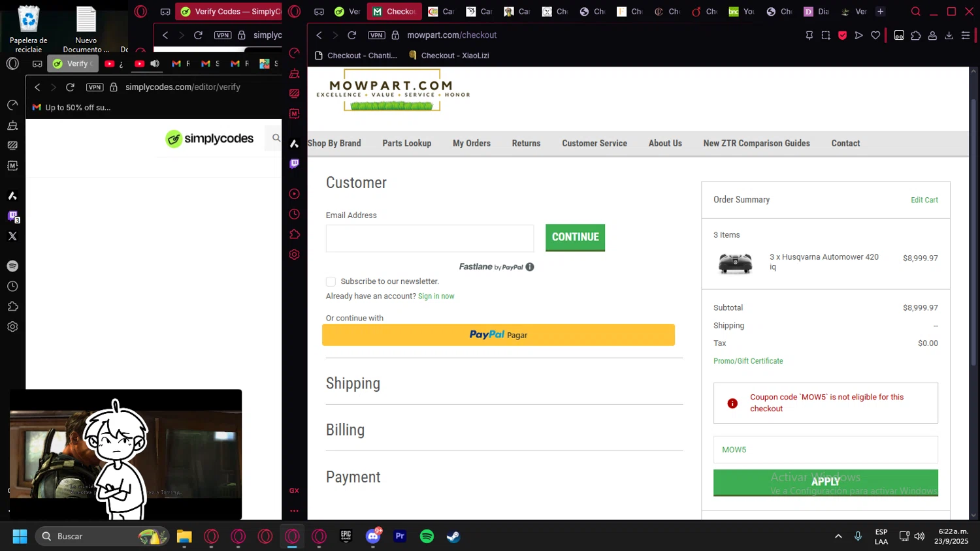Open Spotify in the left Opera sidebar
Image resolution: width=980 pixels, height=551 pixels.
tap(12, 266)
